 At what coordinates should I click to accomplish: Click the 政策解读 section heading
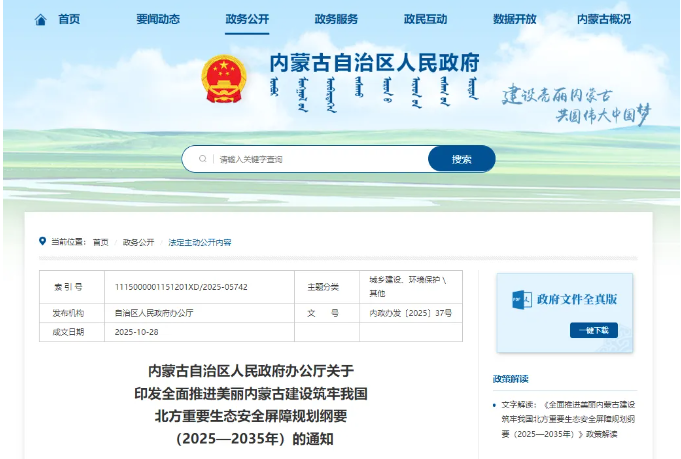tap(510, 379)
